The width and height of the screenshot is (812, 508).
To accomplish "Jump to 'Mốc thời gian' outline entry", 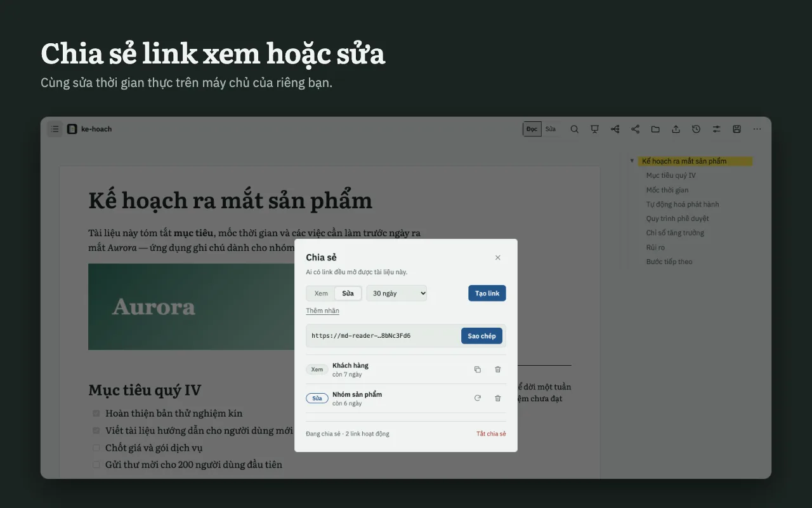I will pos(667,190).
